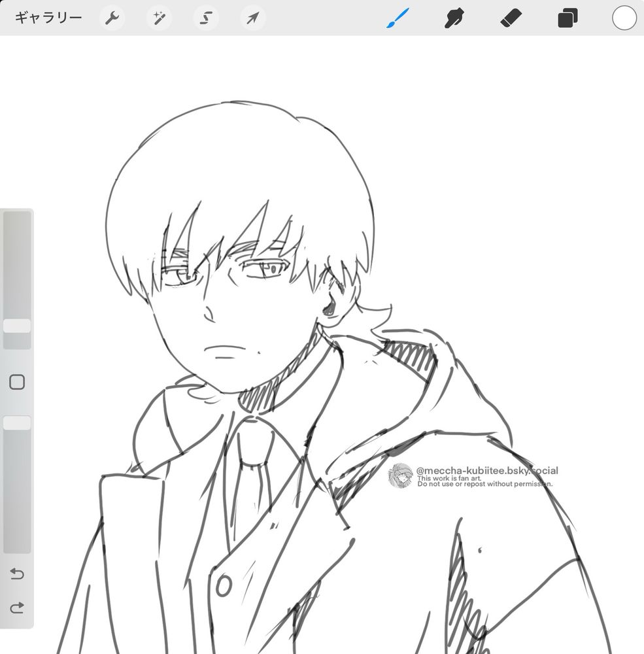Select the Eraser tool
Viewport: 644px width, 654px height.
[511, 18]
